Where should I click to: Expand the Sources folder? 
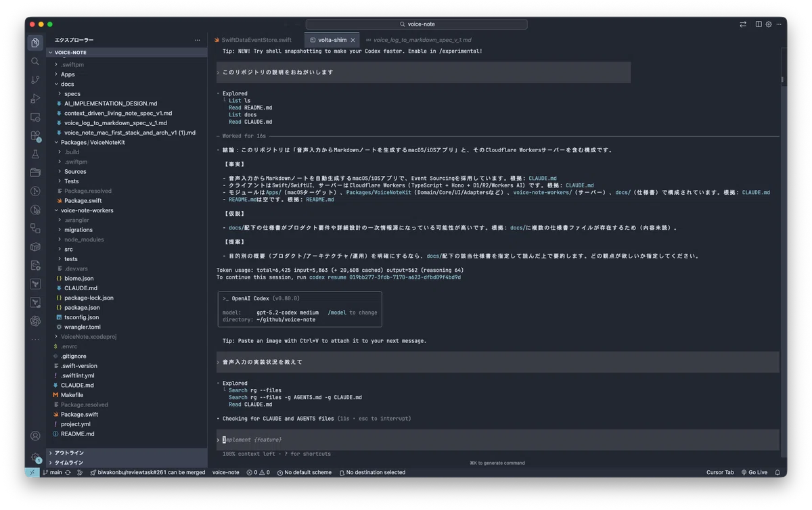click(x=127, y=171)
